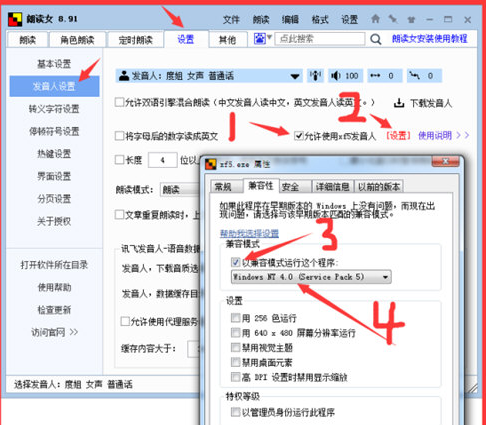Enable 用 640 x 480 屏幕分辨率运行
Image resolution: width=487 pixels, height=425 pixels.
[235, 332]
